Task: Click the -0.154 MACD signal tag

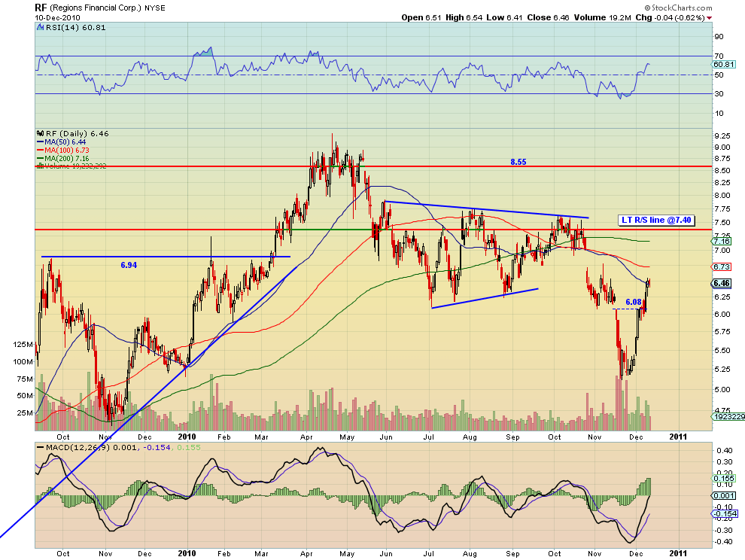Action: coord(725,513)
